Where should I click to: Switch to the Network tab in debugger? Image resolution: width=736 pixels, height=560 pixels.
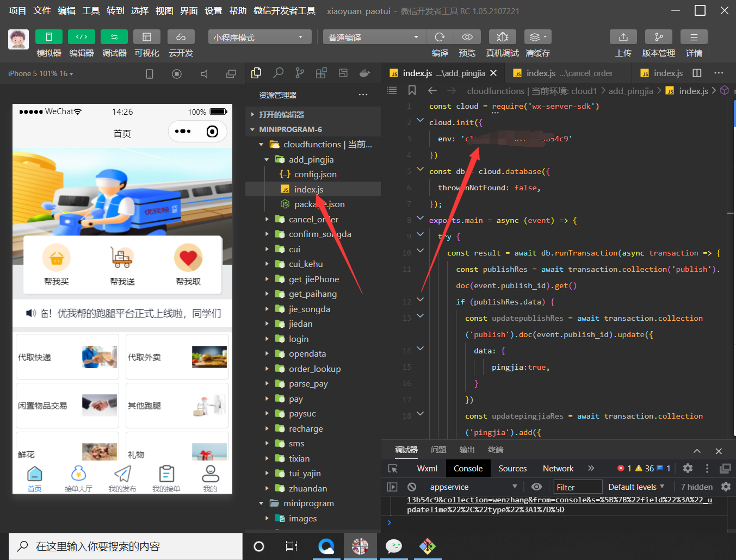pyautogui.click(x=558, y=468)
